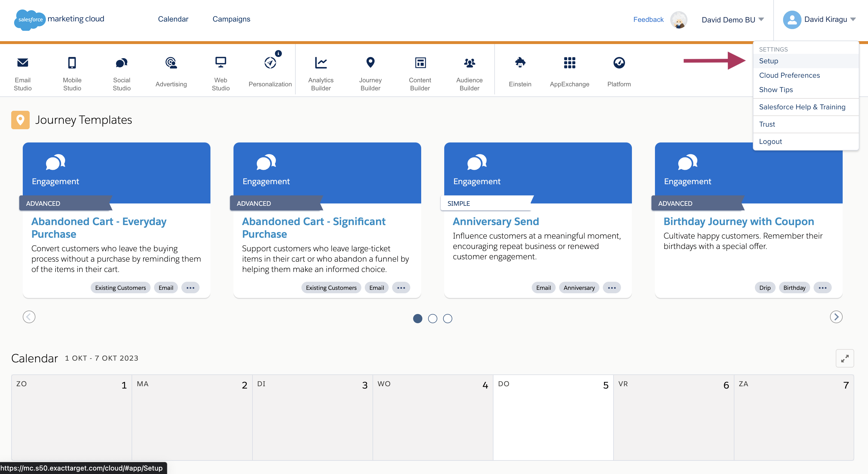Expand the Calendar to full view
The image size is (868, 474).
845,358
